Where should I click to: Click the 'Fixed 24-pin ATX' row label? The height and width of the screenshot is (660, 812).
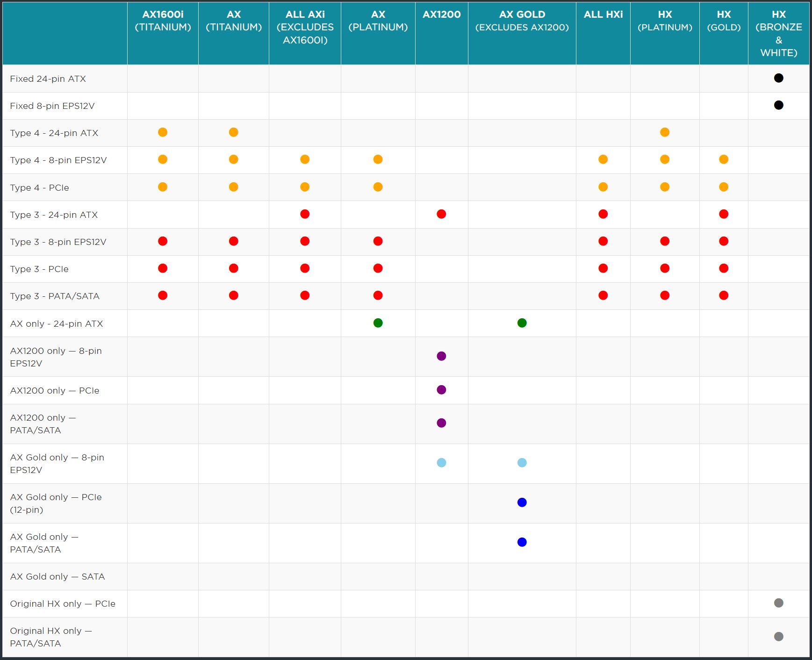point(48,79)
